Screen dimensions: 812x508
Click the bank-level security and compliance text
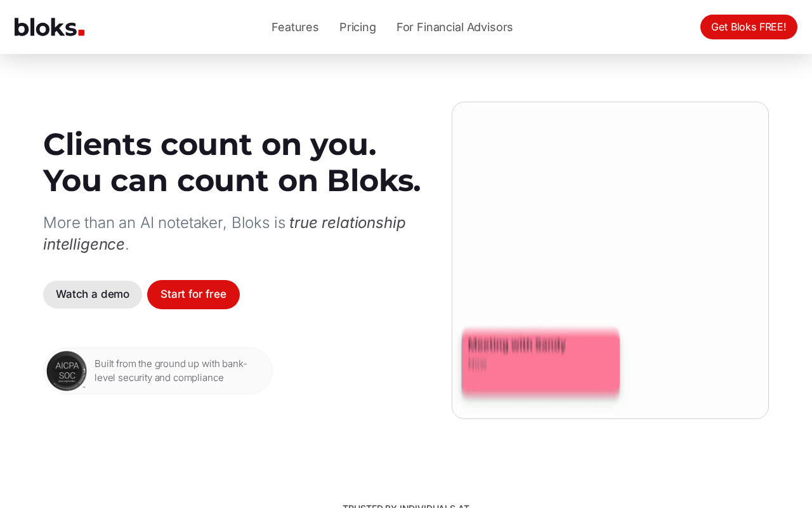click(171, 371)
